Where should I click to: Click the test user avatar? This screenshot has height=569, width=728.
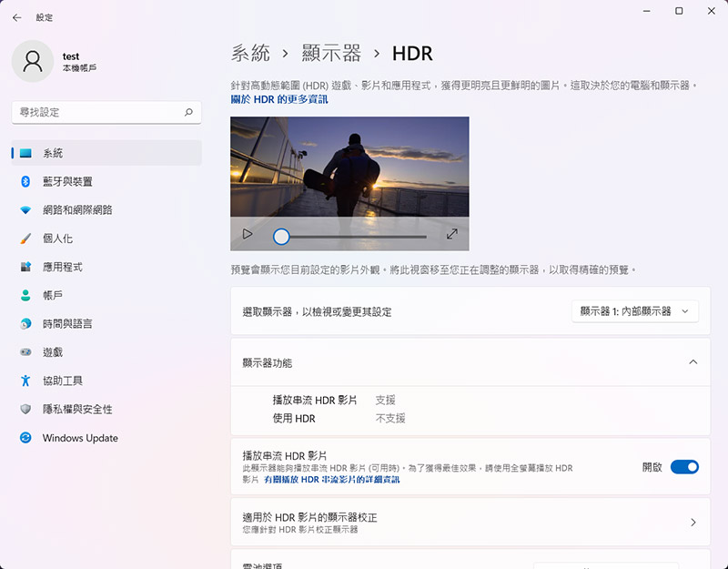33,61
